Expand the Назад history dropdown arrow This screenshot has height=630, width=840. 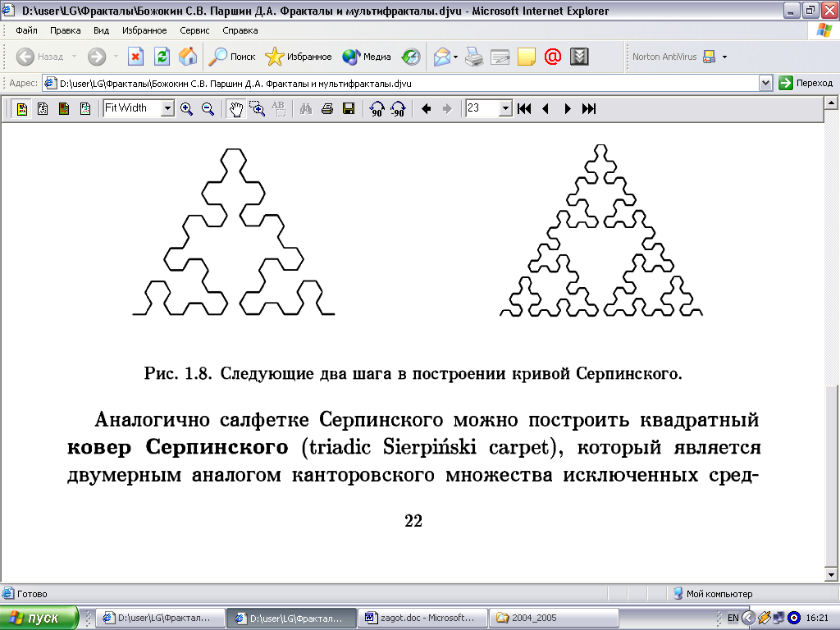(74, 57)
